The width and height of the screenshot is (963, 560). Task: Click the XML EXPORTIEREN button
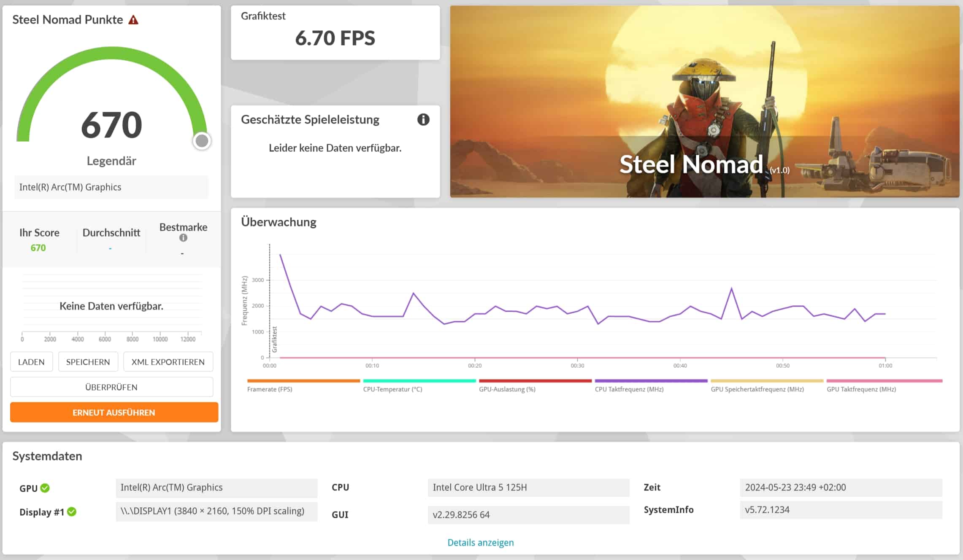point(168,362)
